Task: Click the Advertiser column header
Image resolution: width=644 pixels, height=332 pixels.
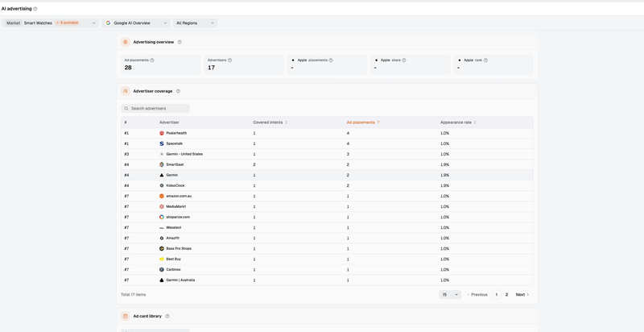Action: (x=169, y=122)
